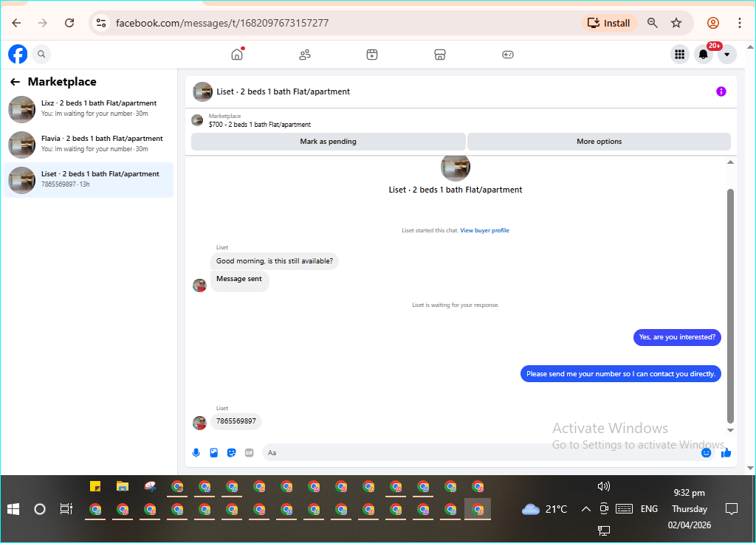756x543 pixels.
Task: Open conversation information purple icon
Action: point(721,91)
